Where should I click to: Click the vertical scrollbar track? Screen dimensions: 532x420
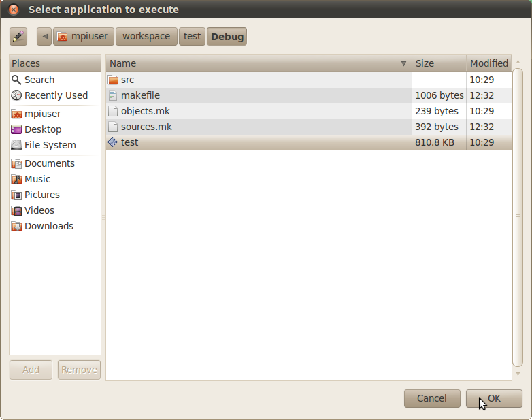518,217
